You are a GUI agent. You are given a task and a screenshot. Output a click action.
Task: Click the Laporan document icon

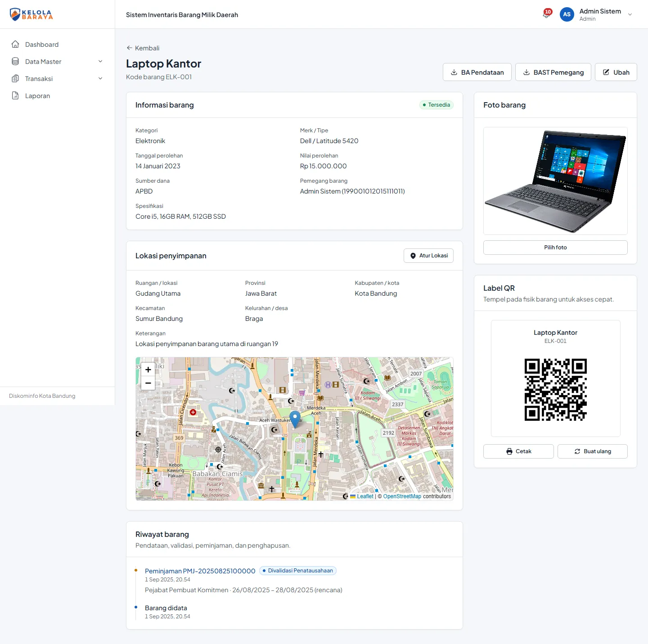point(15,95)
